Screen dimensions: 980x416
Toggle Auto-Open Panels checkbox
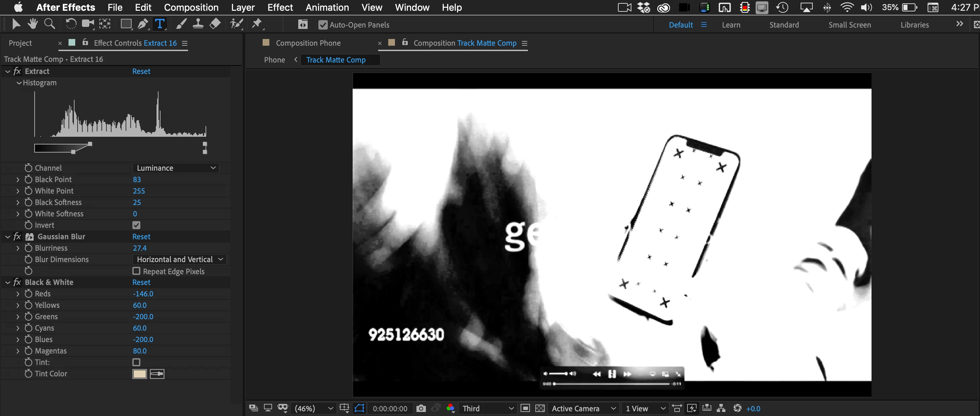pyautogui.click(x=323, y=25)
